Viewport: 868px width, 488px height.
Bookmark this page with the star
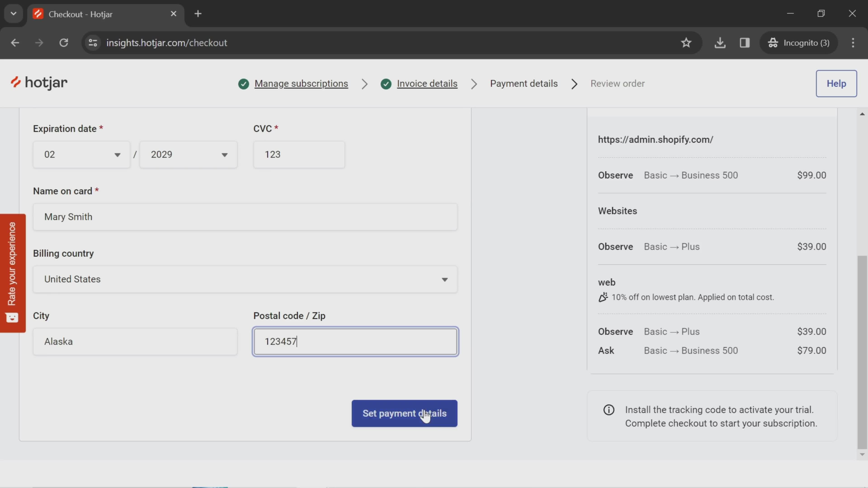coord(686,43)
